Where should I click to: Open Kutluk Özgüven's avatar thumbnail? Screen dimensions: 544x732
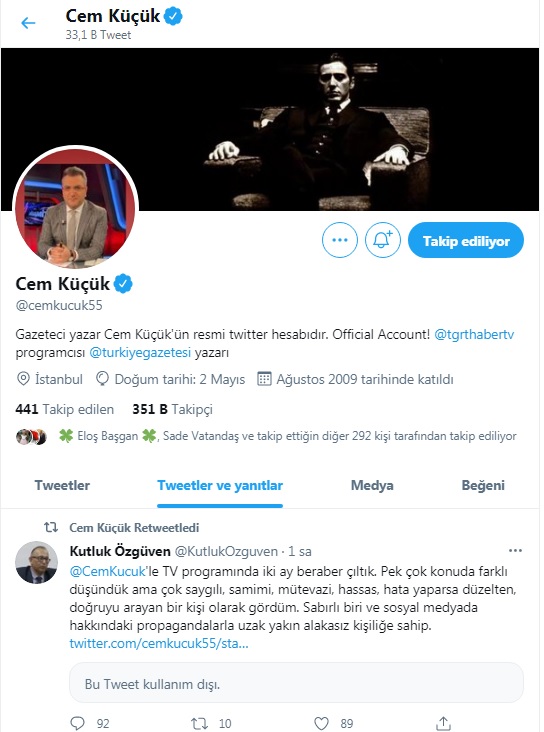[x=36, y=563]
